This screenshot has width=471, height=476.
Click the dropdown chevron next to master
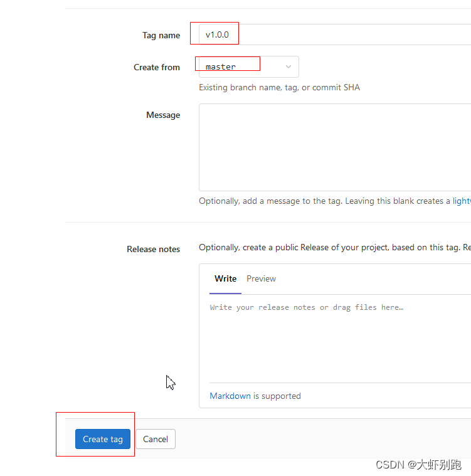pyautogui.click(x=288, y=66)
